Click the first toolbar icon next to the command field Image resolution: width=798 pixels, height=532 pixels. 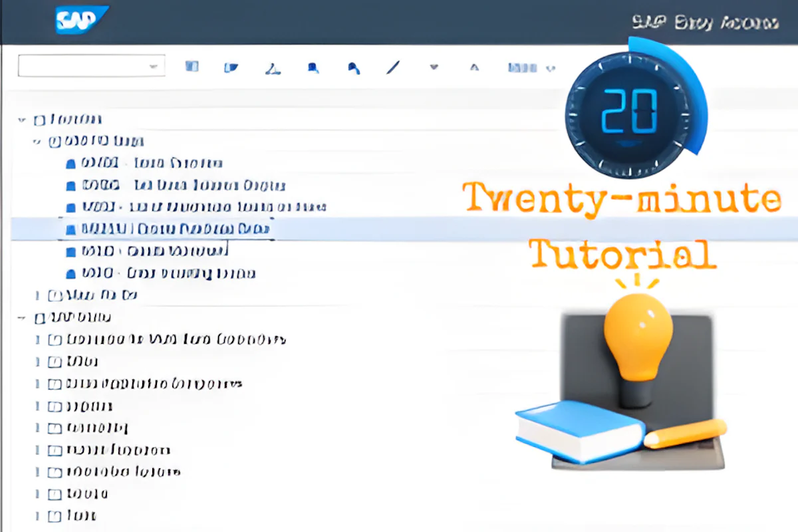192,66
